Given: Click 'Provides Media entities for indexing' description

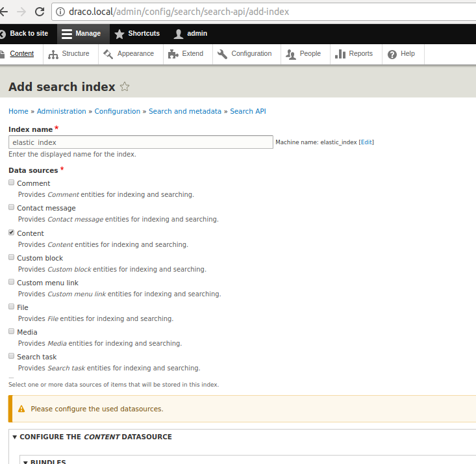Looking at the screenshot, I should click(x=100, y=343).
